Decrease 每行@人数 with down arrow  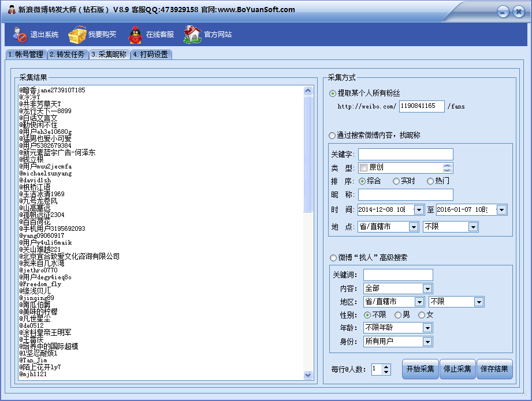pos(386,372)
